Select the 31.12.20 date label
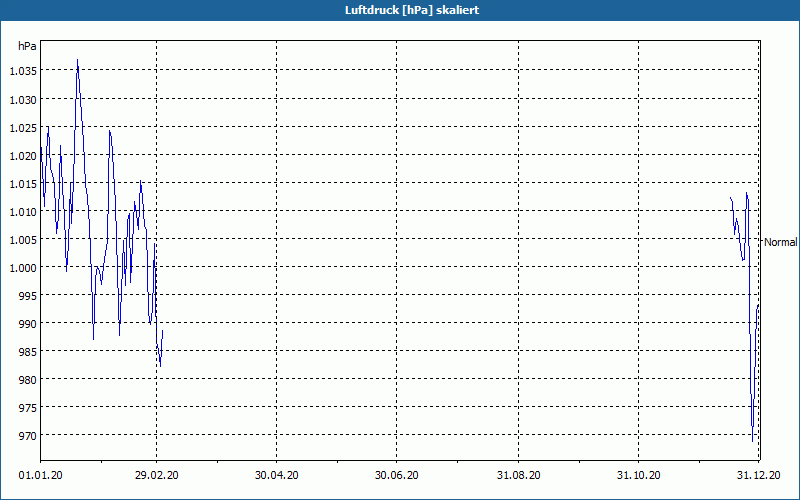 [x=758, y=475]
